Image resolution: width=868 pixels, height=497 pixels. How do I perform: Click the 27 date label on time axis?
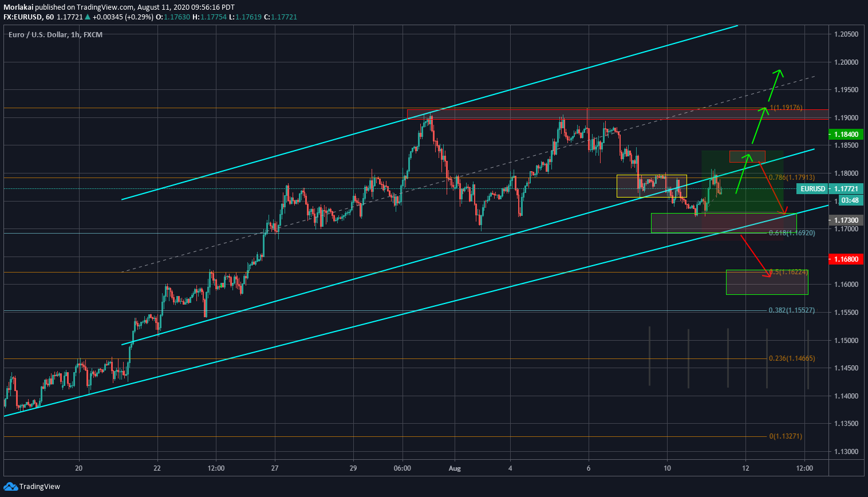pyautogui.click(x=275, y=468)
